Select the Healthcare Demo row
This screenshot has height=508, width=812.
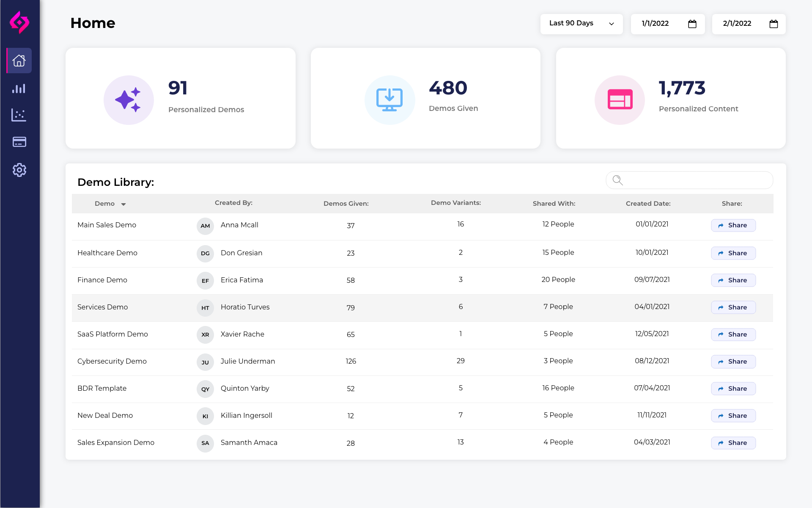[x=107, y=253]
